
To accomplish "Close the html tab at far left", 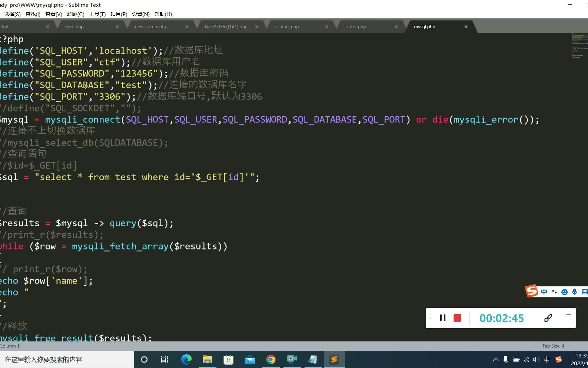I will [47, 27].
